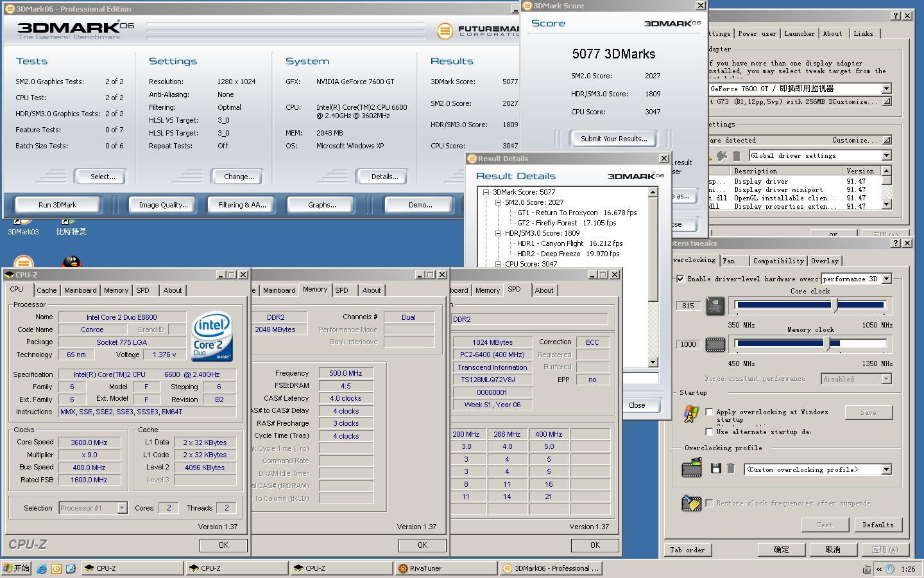This screenshot has height=578, width=924.
Task: Click the Core clock slider handle
Action: [x=835, y=305]
